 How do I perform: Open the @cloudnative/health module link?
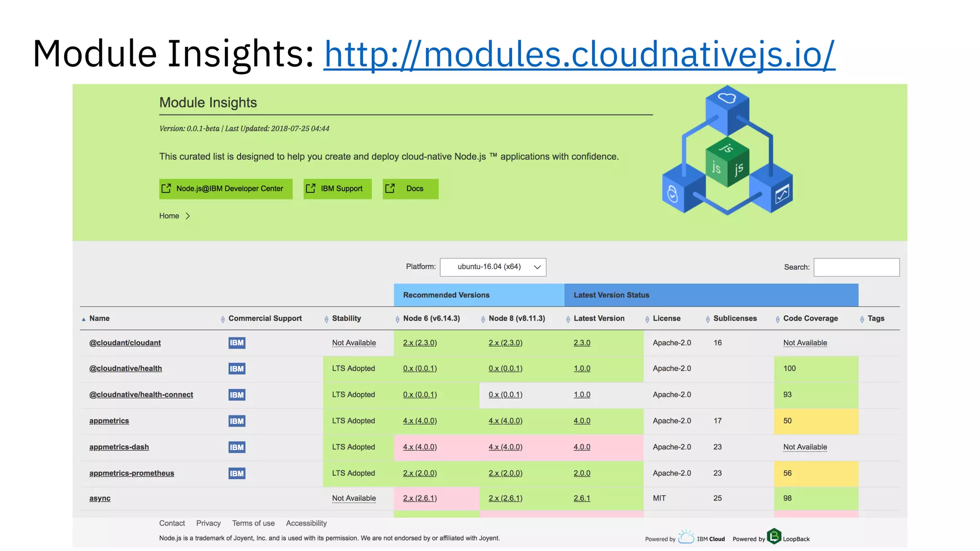pyautogui.click(x=125, y=369)
